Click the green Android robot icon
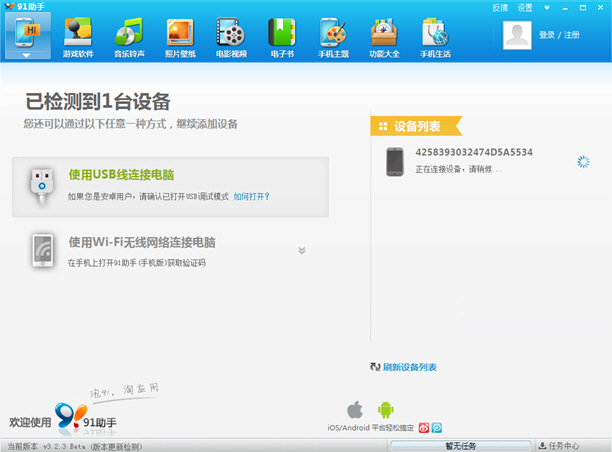Viewport: 612px width, 452px height. [x=386, y=410]
